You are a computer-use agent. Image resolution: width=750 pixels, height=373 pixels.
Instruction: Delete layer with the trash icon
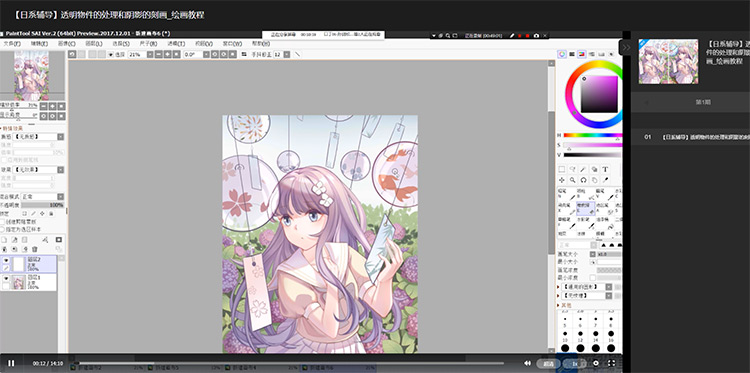tap(34, 249)
